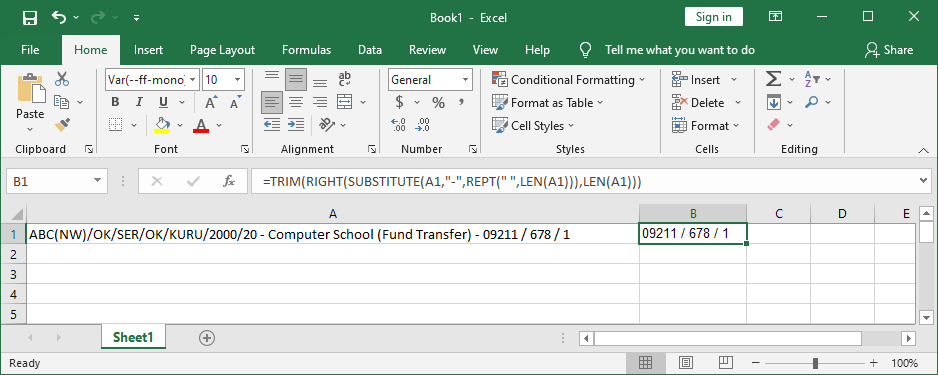
Task: Open the General number format dropdown
Action: (465, 80)
